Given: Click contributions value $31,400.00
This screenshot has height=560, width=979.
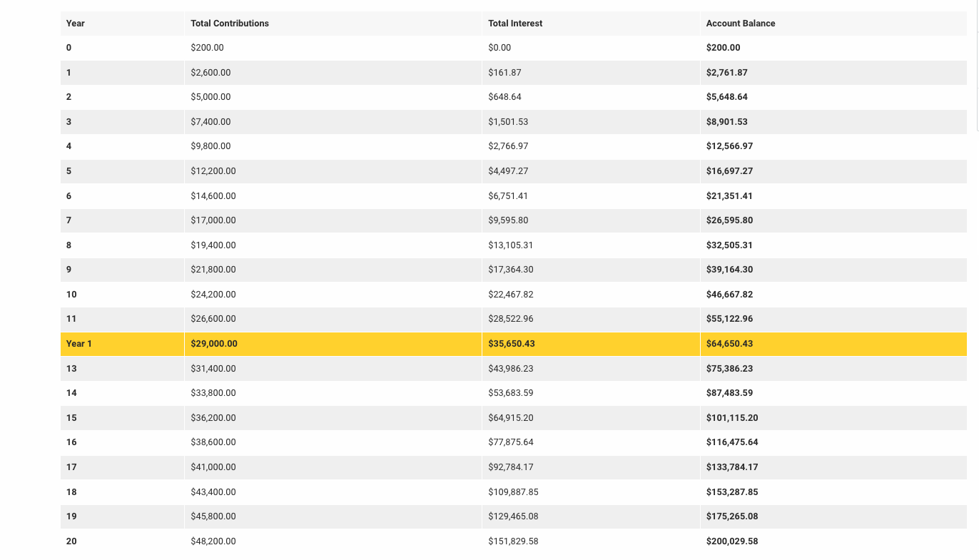Looking at the screenshot, I should [213, 369].
